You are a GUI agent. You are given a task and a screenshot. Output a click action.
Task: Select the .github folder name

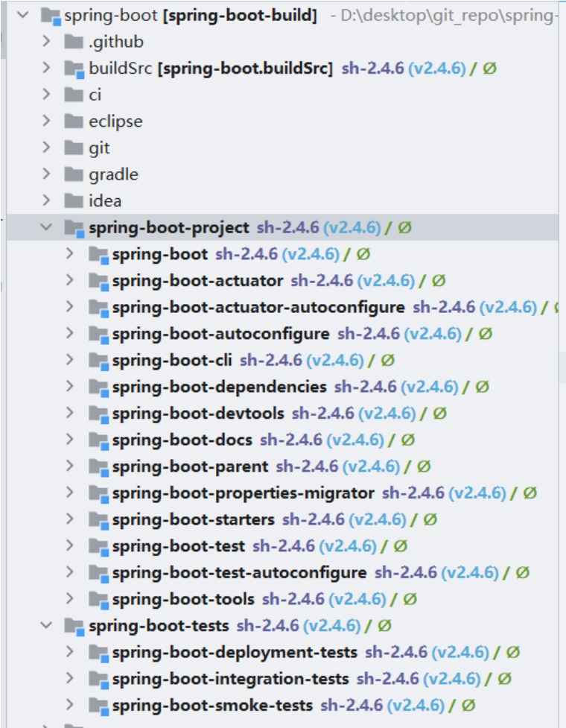pyautogui.click(x=116, y=42)
